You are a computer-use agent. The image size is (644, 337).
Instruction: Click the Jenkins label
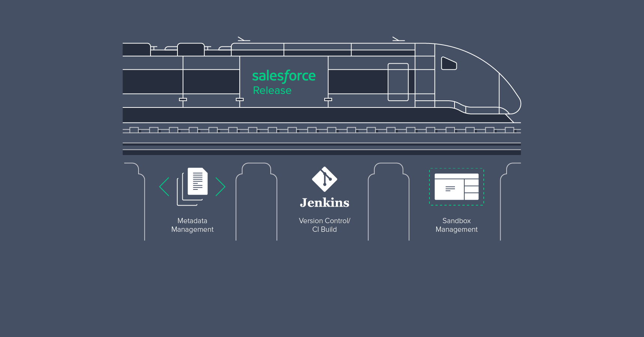tap(324, 203)
